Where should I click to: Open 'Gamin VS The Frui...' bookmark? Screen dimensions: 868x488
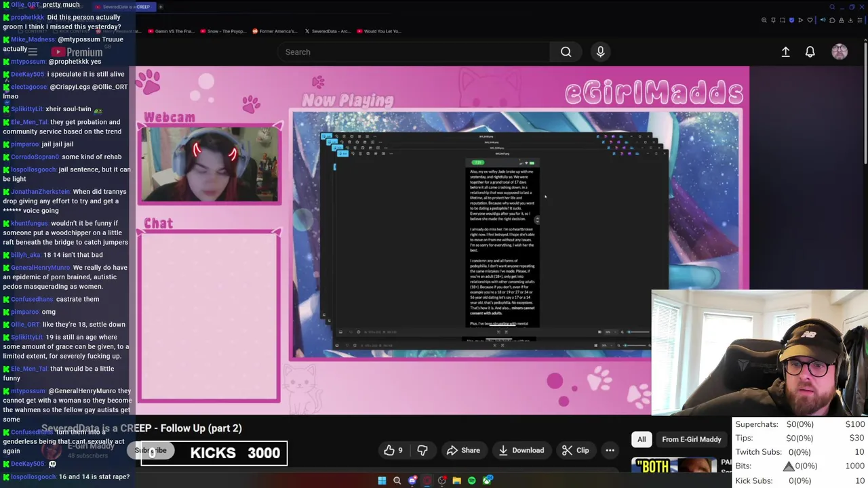coord(171,31)
